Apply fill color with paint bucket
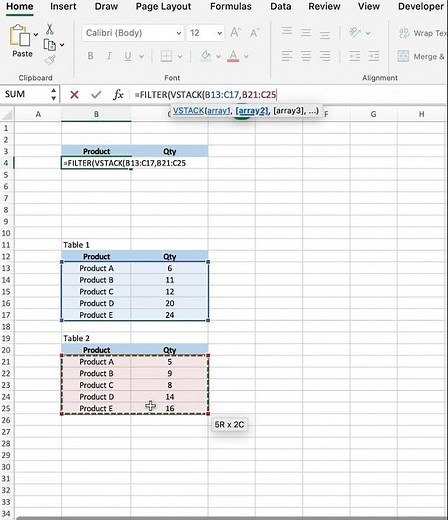 [x=206, y=56]
